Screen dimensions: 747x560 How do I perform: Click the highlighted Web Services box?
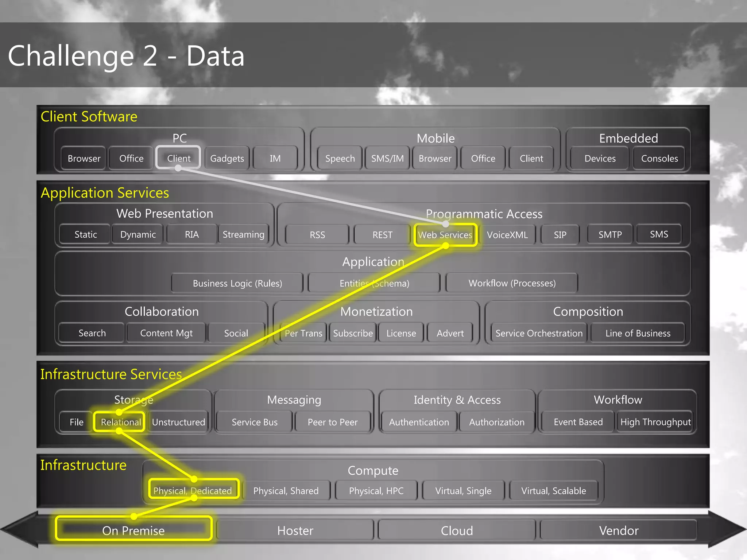pyautogui.click(x=445, y=235)
